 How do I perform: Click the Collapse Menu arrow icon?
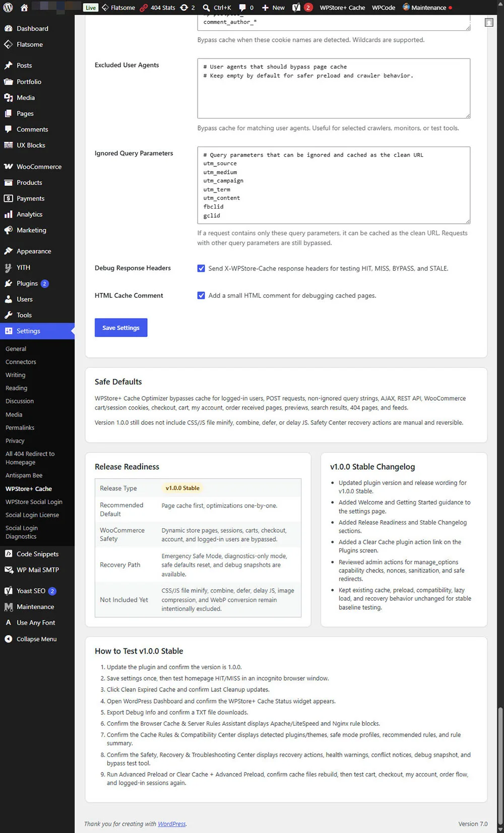(8, 639)
